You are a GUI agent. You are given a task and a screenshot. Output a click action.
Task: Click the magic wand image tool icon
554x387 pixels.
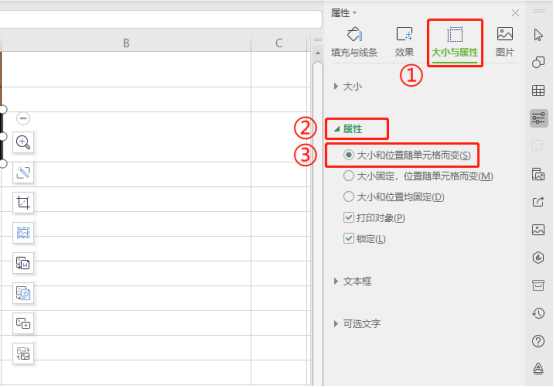pyautogui.click(x=23, y=173)
